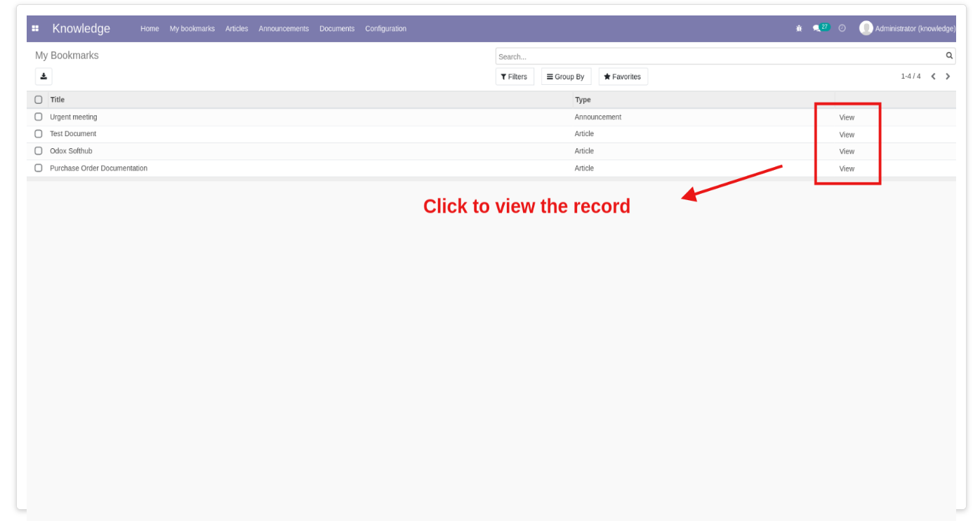Click the Administrator avatar picture
980x521 pixels.
[x=866, y=28]
